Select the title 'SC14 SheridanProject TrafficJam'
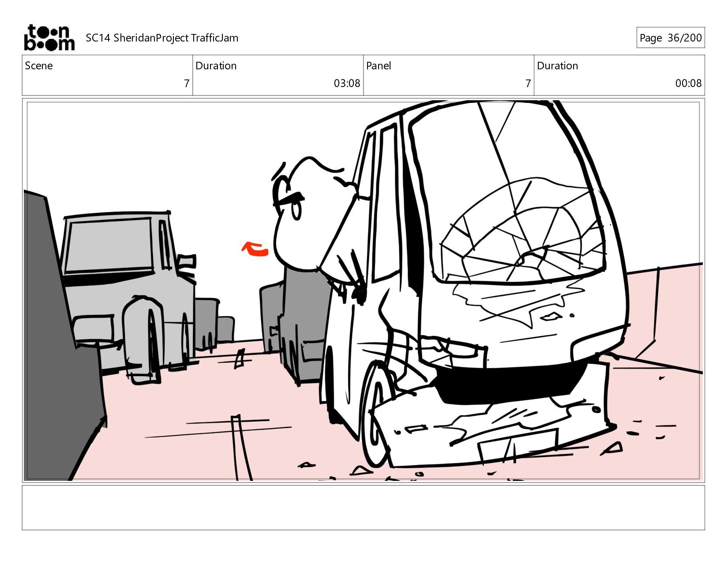 [x=162, y=38]
